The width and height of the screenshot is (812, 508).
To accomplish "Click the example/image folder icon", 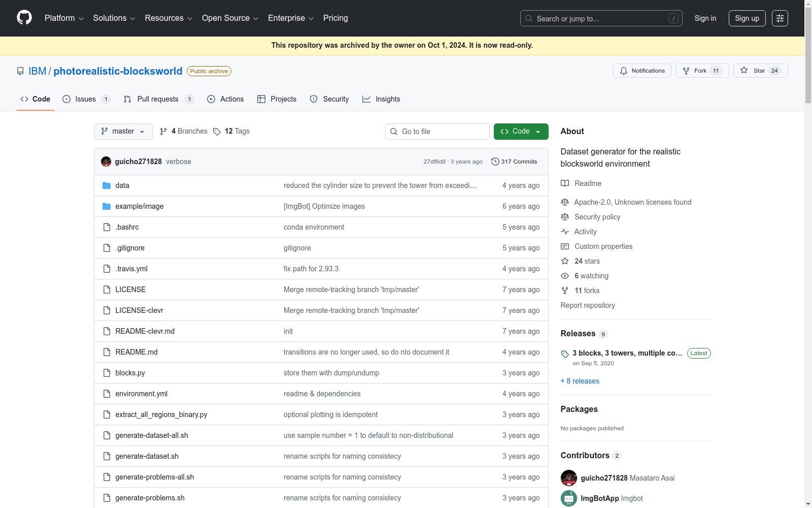I will 107,206.
